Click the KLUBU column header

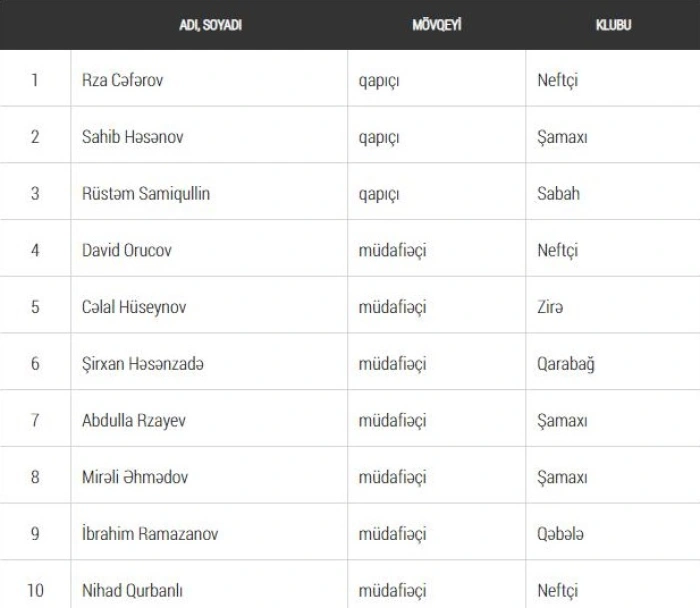point(613,25)
